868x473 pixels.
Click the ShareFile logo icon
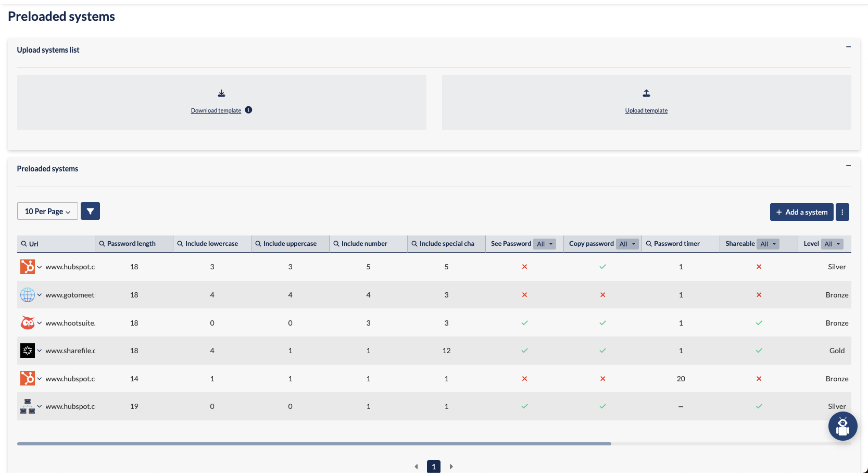(x=28, y=351)
